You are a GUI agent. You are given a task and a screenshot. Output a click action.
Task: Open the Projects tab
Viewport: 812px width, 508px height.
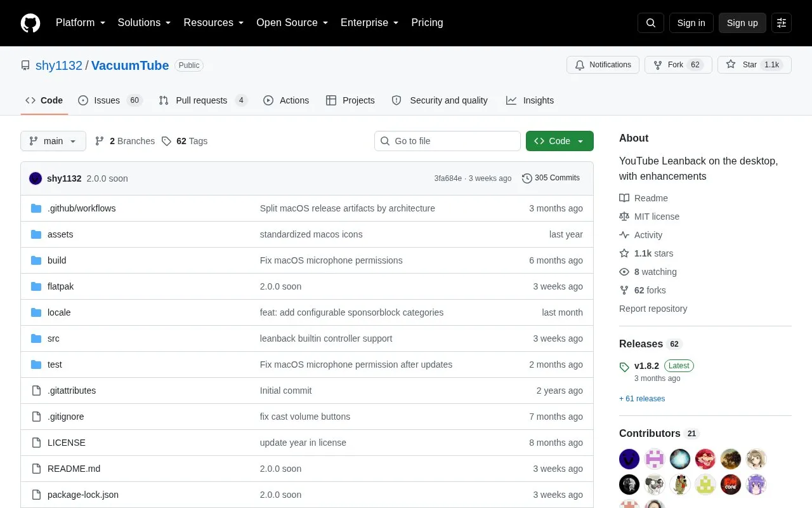point(350,100)
